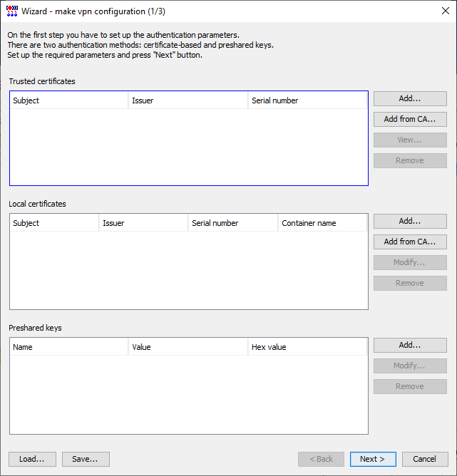457x476 pixels.
Task: Click Remove button under Preshared keys
Action: (410, 386)
